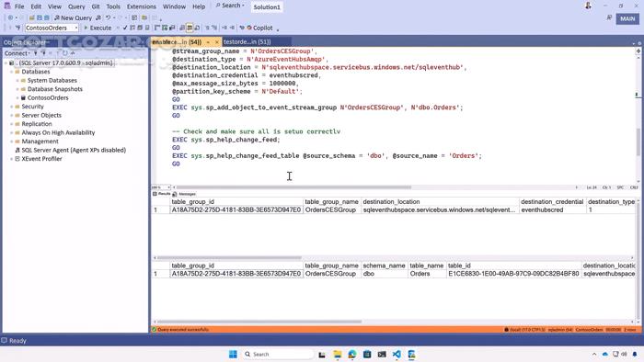The width and height of the screenshot is (644, 362).
Task: Select SQL Server Agent (Agent XPs disabled)
Action: pos(74,150)
